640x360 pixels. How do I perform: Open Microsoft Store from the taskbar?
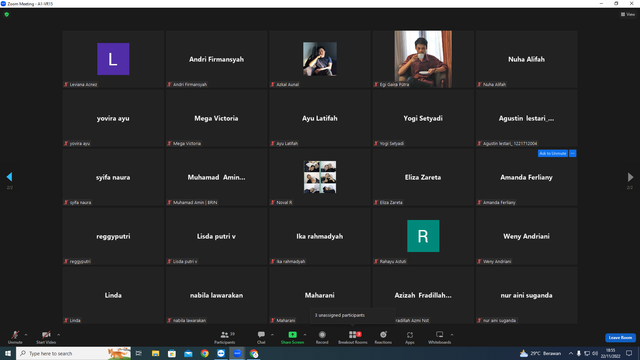[172, 353]
